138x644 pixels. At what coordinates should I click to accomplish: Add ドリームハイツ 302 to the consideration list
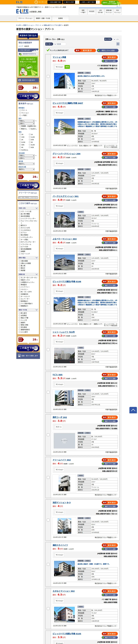[x=110, y=464]
